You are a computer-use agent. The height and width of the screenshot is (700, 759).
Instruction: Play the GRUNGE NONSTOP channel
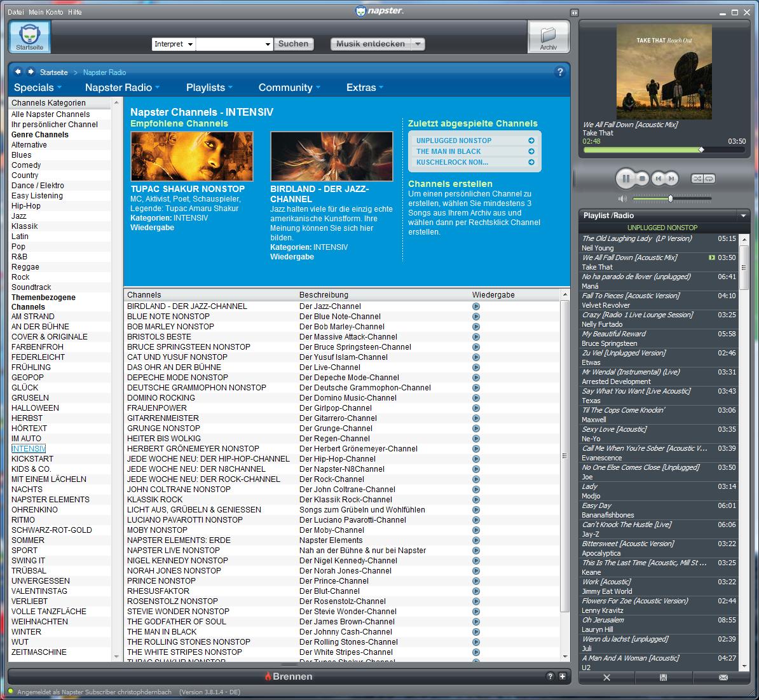click(x=476, y=429)
